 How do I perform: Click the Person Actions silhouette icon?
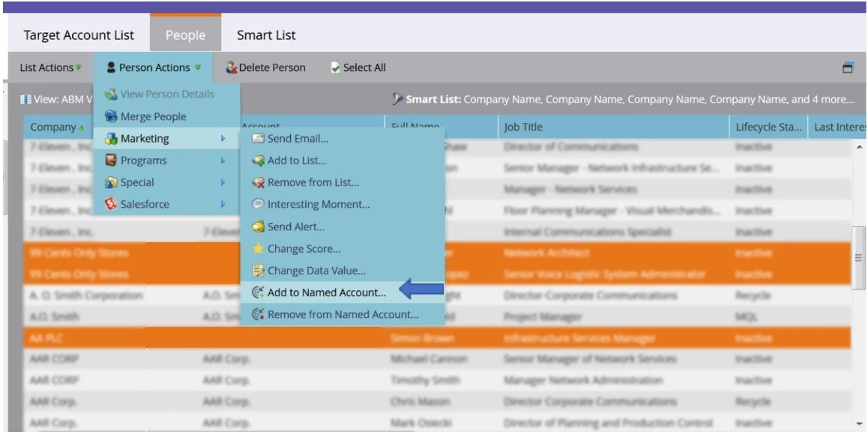pyautogui.click(x=111, y=67)
